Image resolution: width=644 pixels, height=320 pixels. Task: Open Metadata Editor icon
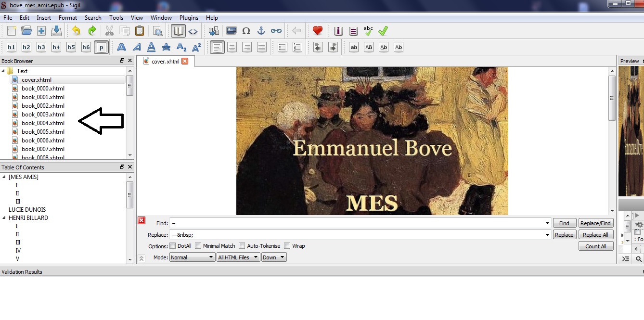tap(338, 31)
